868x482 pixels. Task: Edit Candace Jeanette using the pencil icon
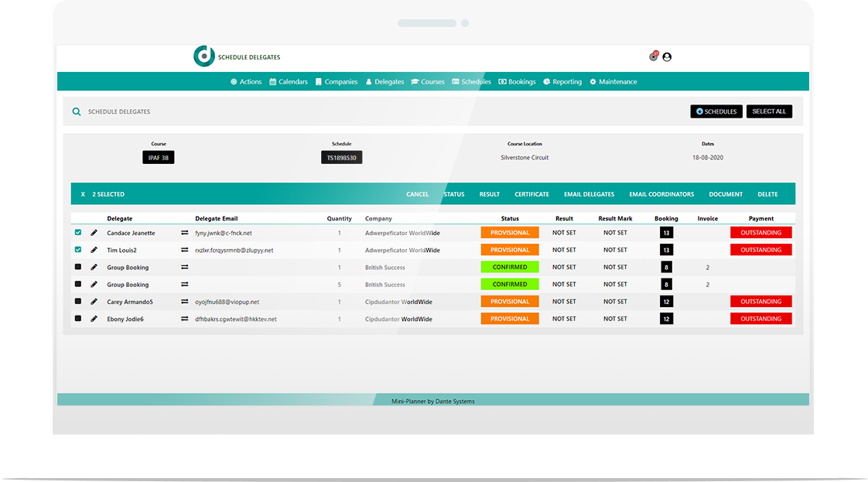93,232
